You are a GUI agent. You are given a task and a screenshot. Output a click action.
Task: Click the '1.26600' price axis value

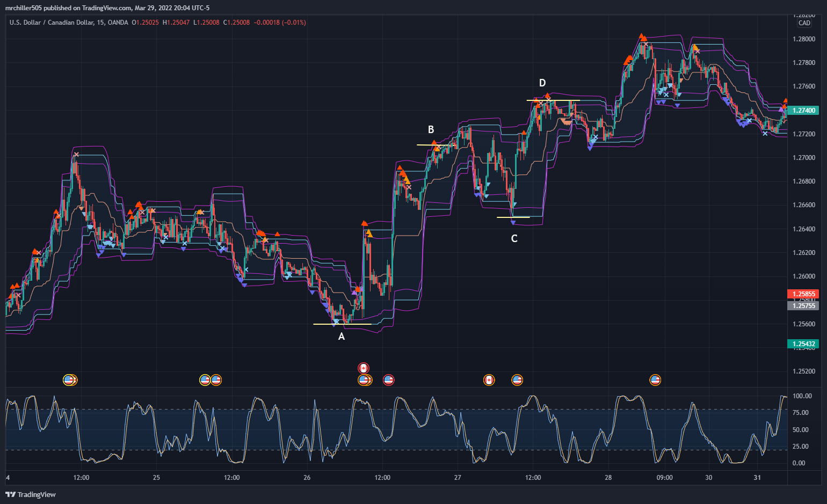pyautogui.click(x=803, y=205)
